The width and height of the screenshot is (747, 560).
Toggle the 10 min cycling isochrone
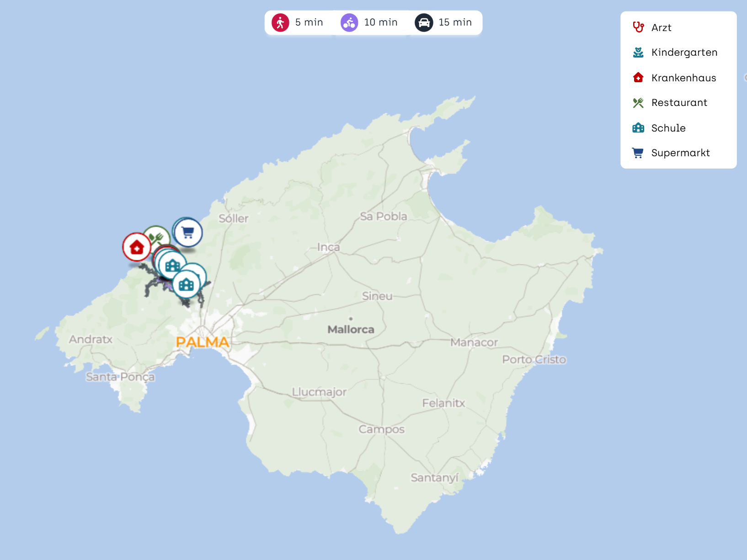tap(369, 22)
